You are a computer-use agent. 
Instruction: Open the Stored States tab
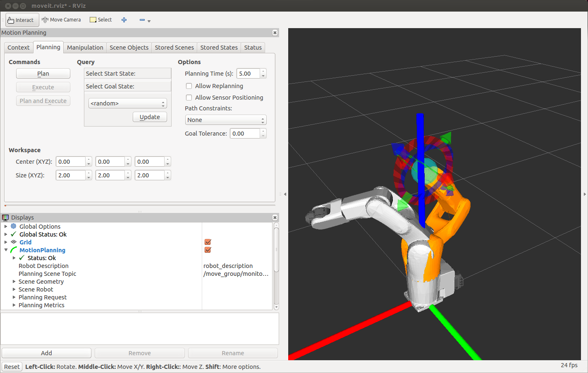pos(219,48)
